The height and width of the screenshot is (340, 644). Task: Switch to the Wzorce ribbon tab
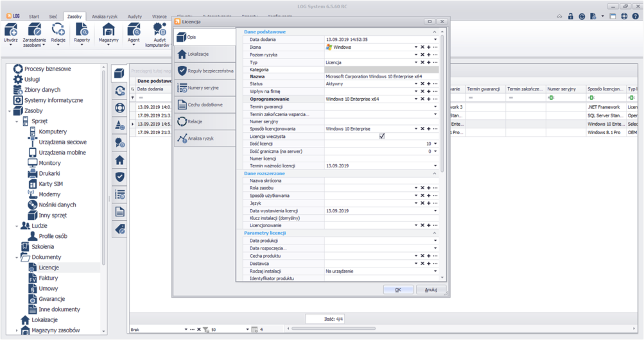click(x=159, y=17)
